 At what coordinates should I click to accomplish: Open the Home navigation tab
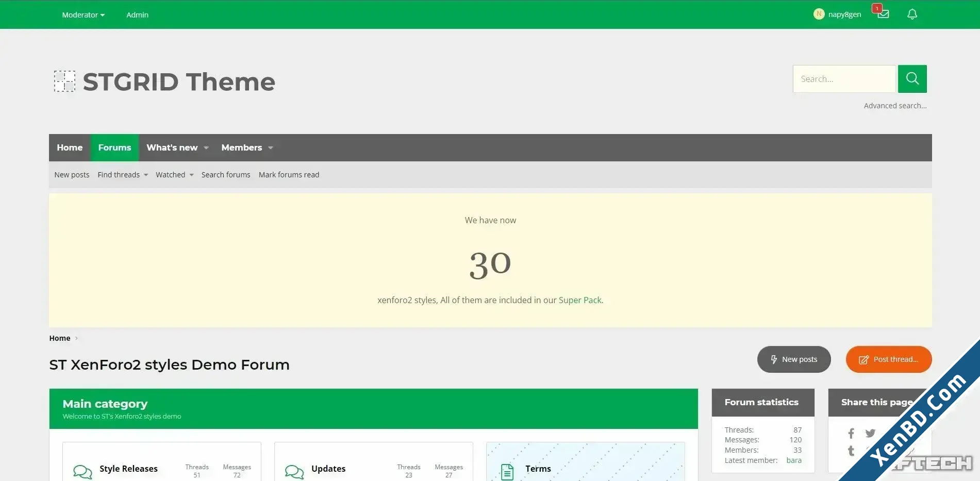70,147
